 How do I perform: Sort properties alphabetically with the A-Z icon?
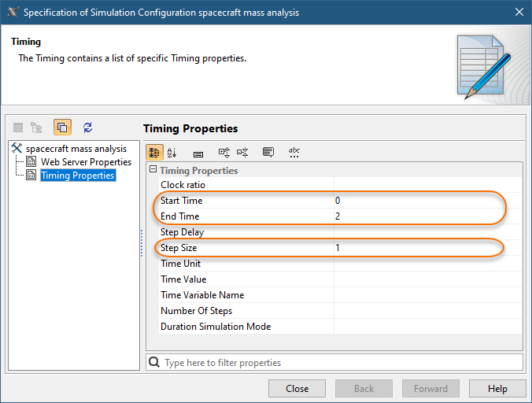click(172, 152)
